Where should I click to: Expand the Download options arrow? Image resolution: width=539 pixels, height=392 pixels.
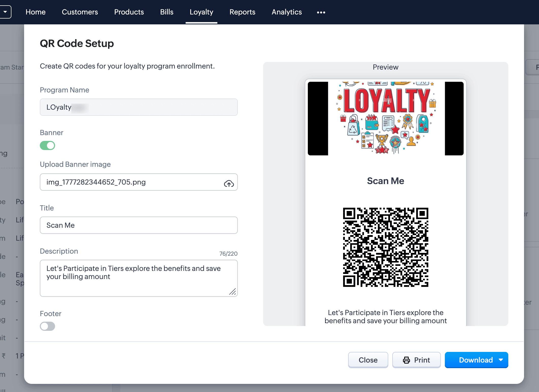501,360
